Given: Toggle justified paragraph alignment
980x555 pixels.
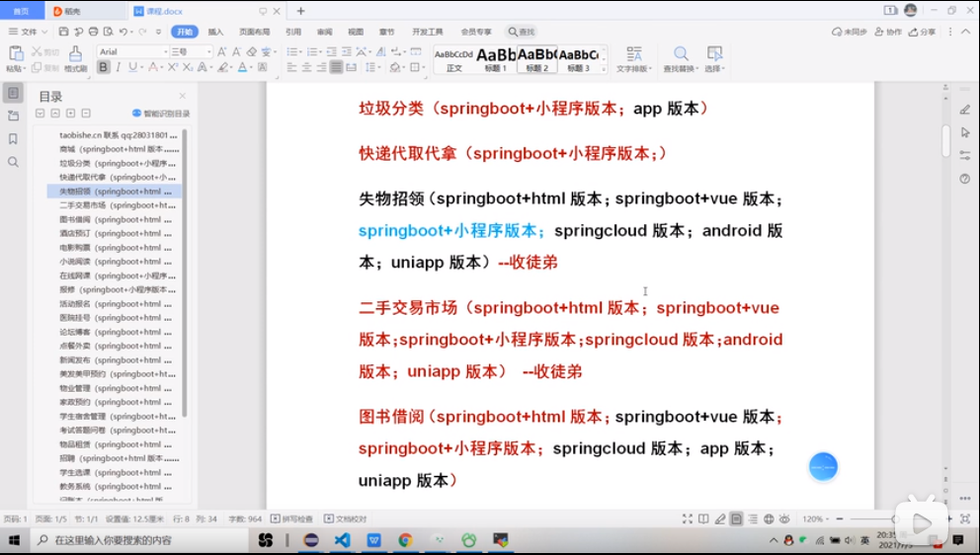Looking at the screenshot, I should click(x=336, y=67).
